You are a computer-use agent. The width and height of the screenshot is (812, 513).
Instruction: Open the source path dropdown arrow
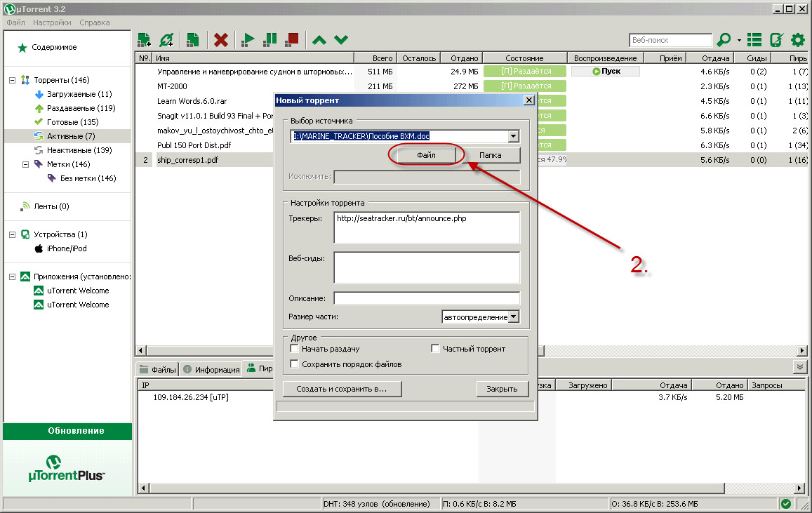click(514, 136)
